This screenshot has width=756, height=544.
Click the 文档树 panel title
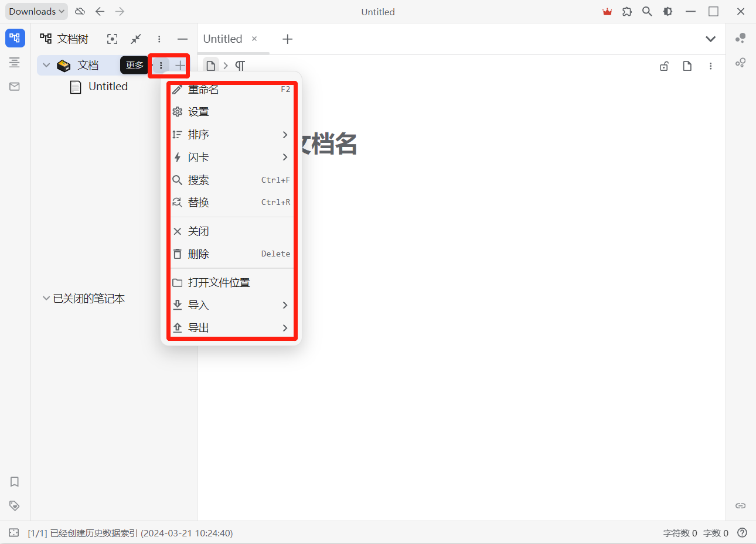(x=73, y=39)
